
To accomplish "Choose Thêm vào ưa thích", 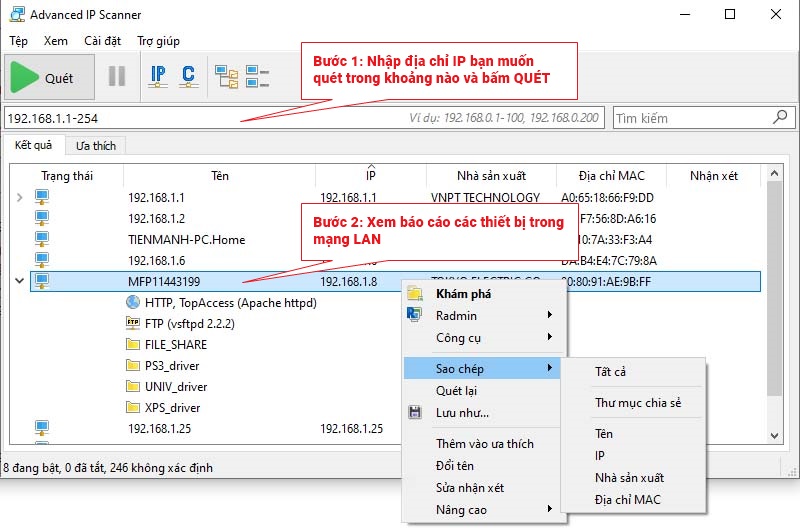I will tap(485, 444).
